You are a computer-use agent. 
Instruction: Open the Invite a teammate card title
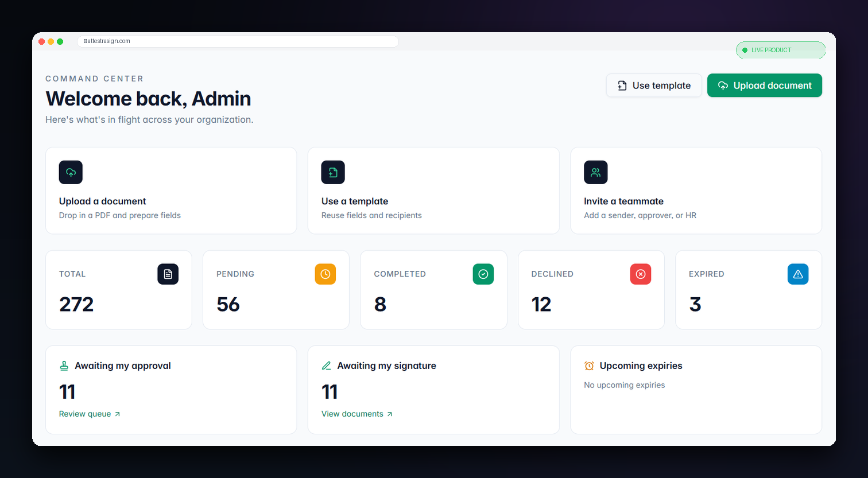(623, 201)
